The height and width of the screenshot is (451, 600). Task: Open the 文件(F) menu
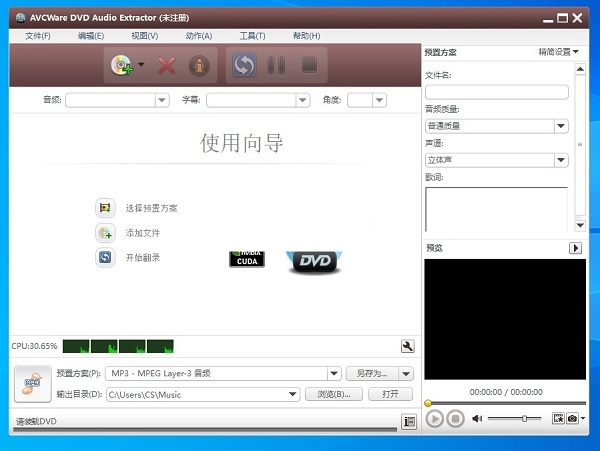point(38,36)
